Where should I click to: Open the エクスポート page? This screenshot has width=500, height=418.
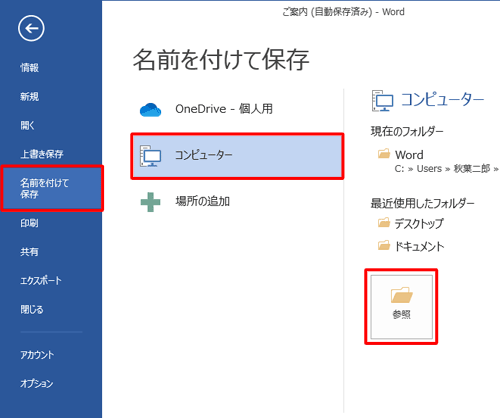point(41,280)
